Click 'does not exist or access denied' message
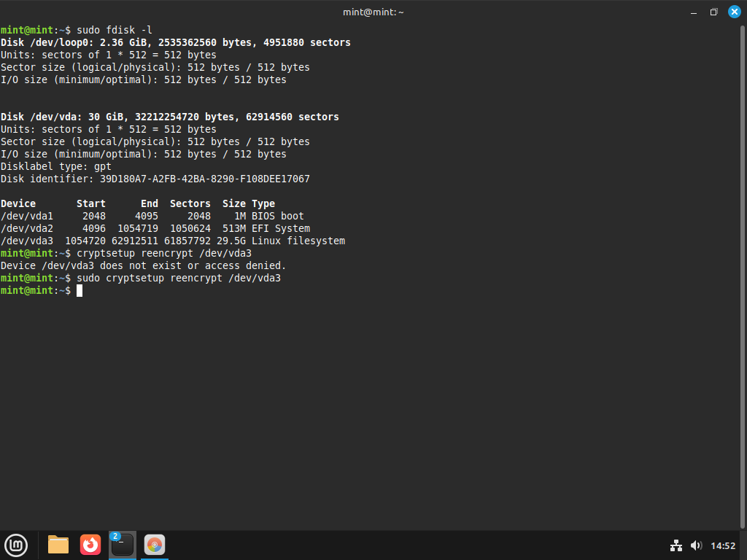The image size is (747, 560). [x=193, y=265]
